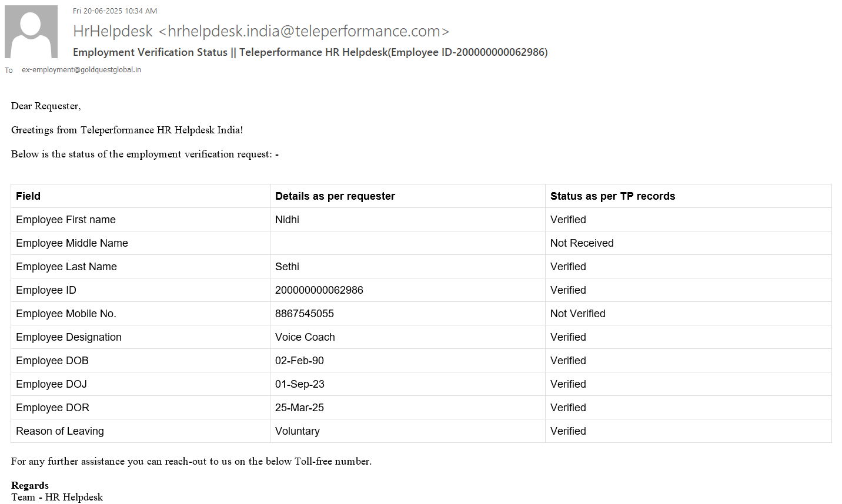Viewport: 842px width, 504px height.
Task: Click the "Voice Coach" designation cell
Action: coord(305,337)
